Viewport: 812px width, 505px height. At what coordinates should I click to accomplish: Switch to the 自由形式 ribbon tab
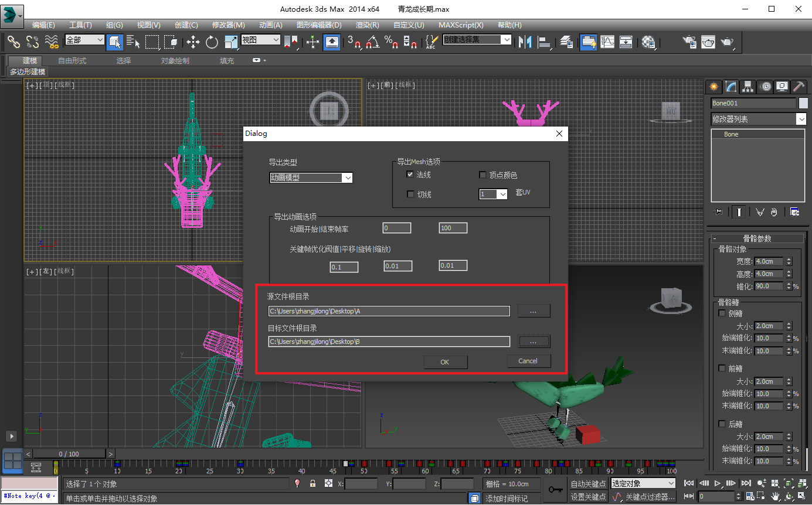point(72,60)
